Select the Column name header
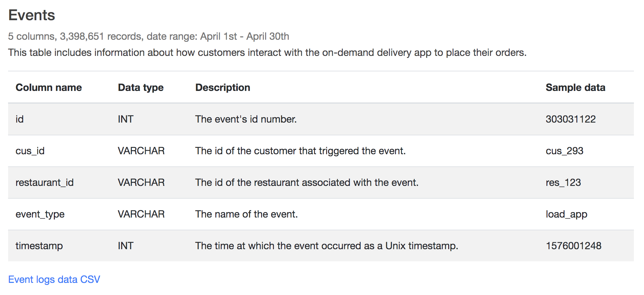This screenshot has width=644, height=295. point(49,88)
